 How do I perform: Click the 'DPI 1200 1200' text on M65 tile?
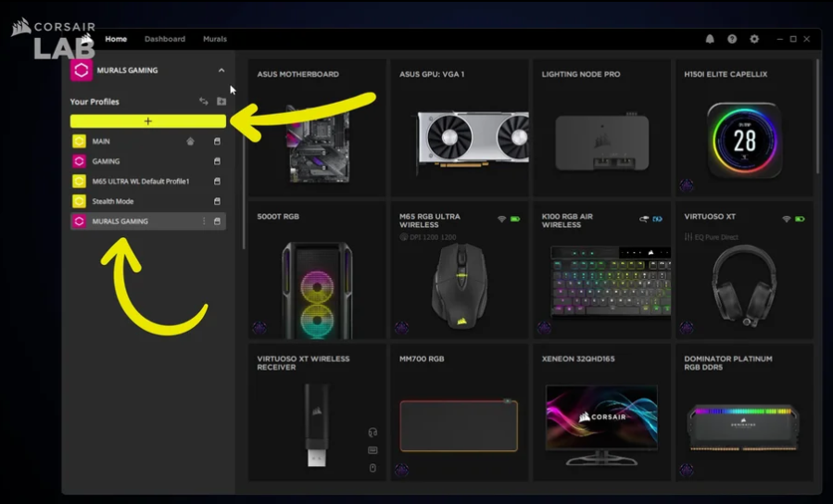433,237
